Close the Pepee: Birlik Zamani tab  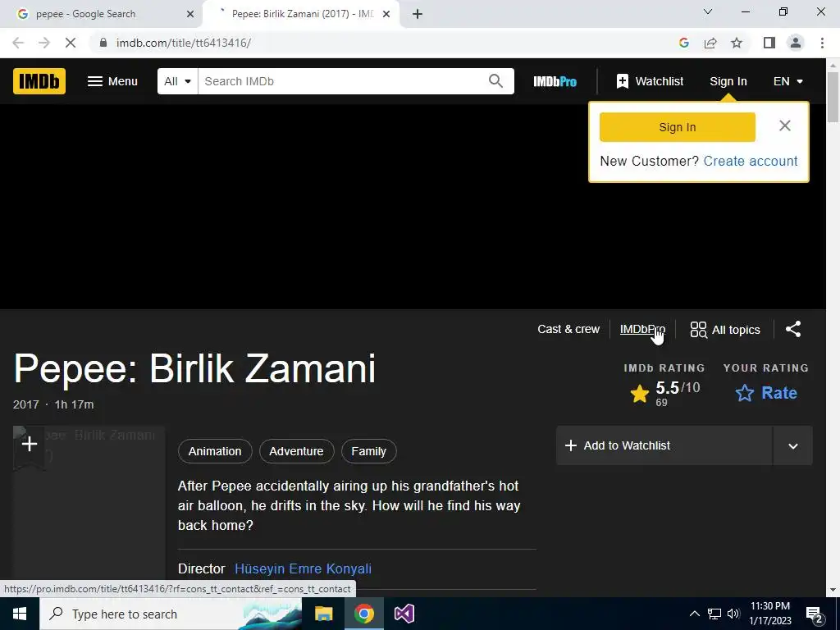tap(386, 14)
